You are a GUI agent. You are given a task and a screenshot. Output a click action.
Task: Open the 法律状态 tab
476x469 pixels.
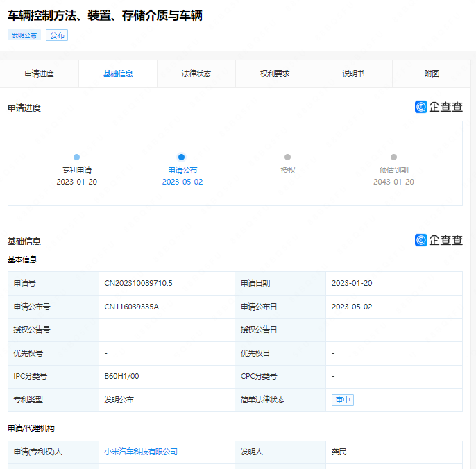(x=196, y=74)
